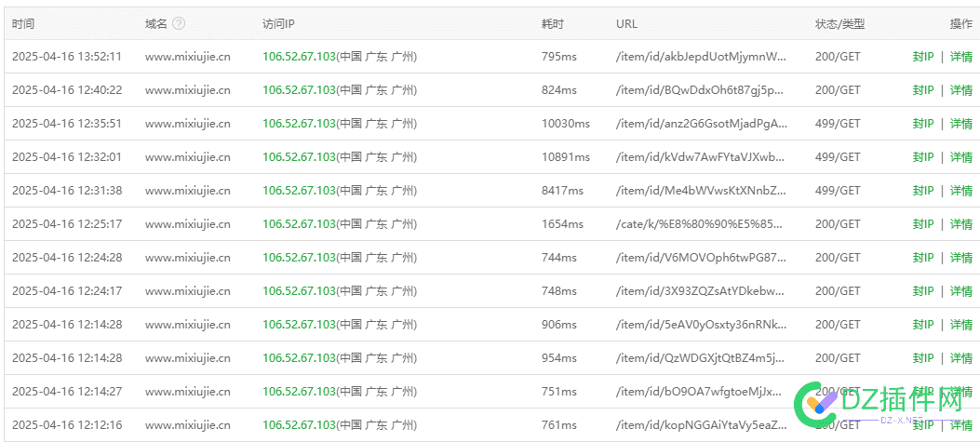This screenshot has width=980, height=442.
Task: Click the IP in the 12:25:17 row
Action: click(x=299, y=224)
